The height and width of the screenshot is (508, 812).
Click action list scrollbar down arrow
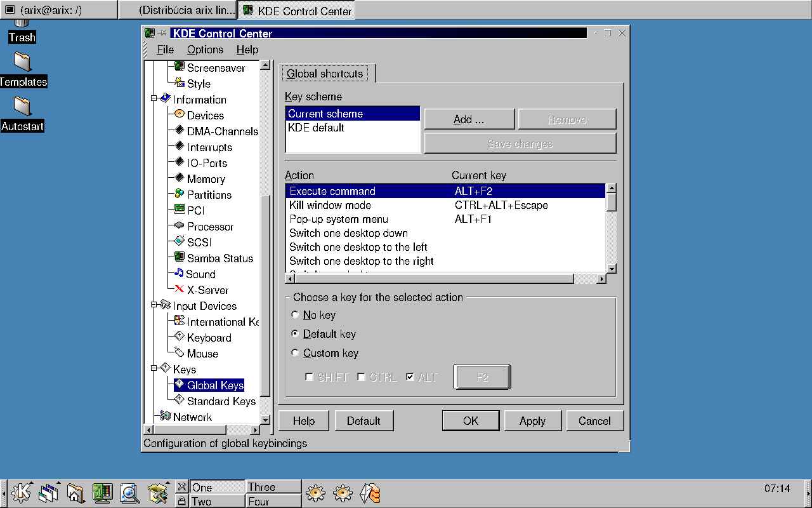(612, 269)
